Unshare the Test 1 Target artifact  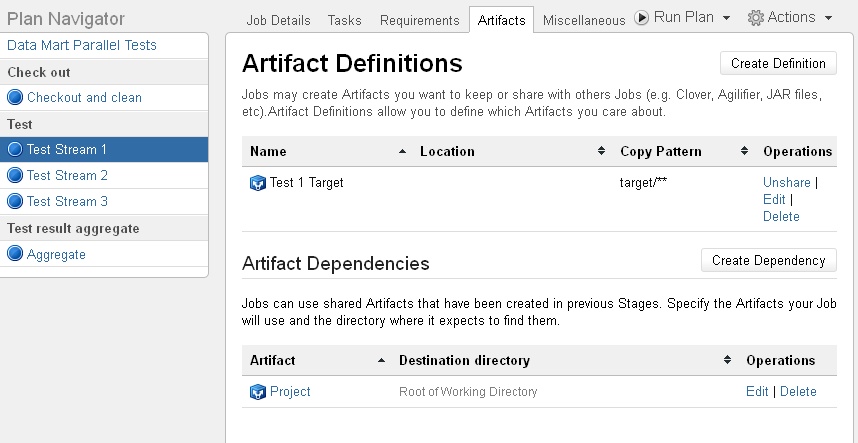(x=786, y=182)
